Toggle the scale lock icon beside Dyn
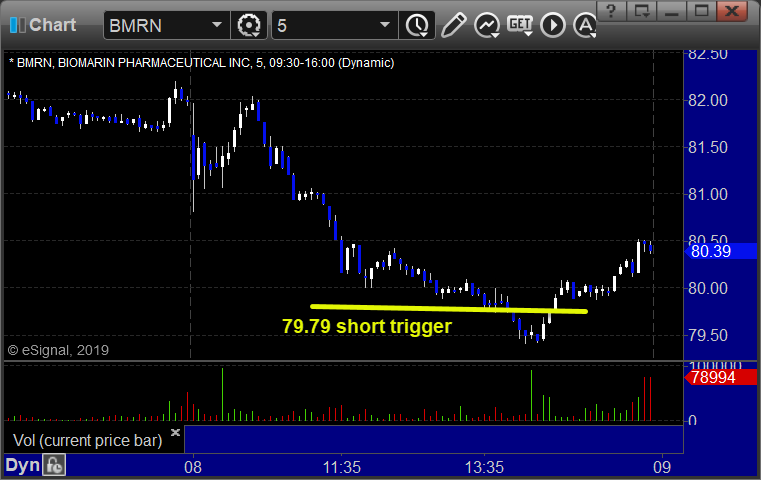 (54, 465)
